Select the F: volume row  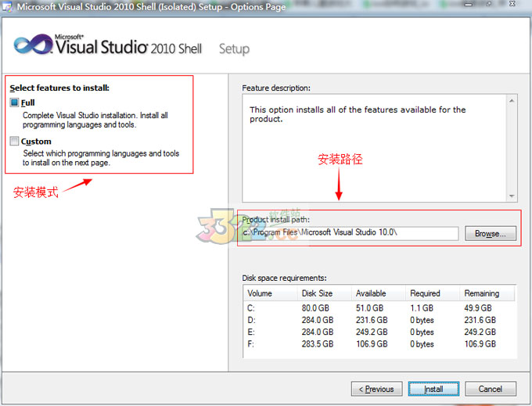coord(379,343)
